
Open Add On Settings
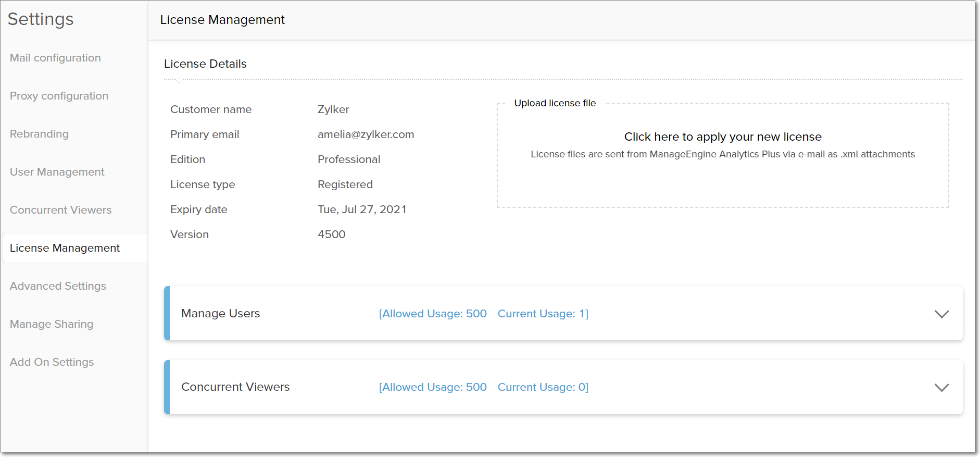click(x=52, y=362)
